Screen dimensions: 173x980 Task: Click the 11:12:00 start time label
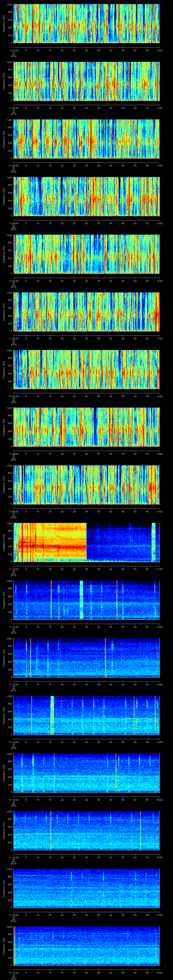13,684
